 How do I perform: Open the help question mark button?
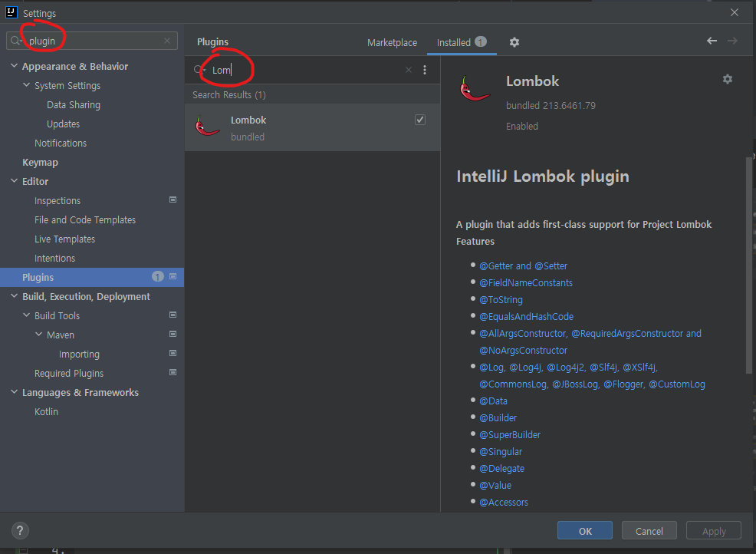click(x=20, y=531)
